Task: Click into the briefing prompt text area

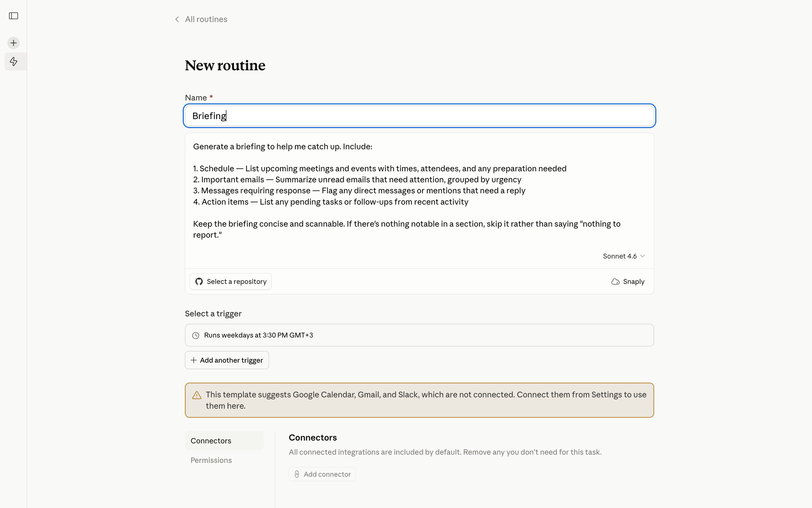Action: click(x=420, y=191)
